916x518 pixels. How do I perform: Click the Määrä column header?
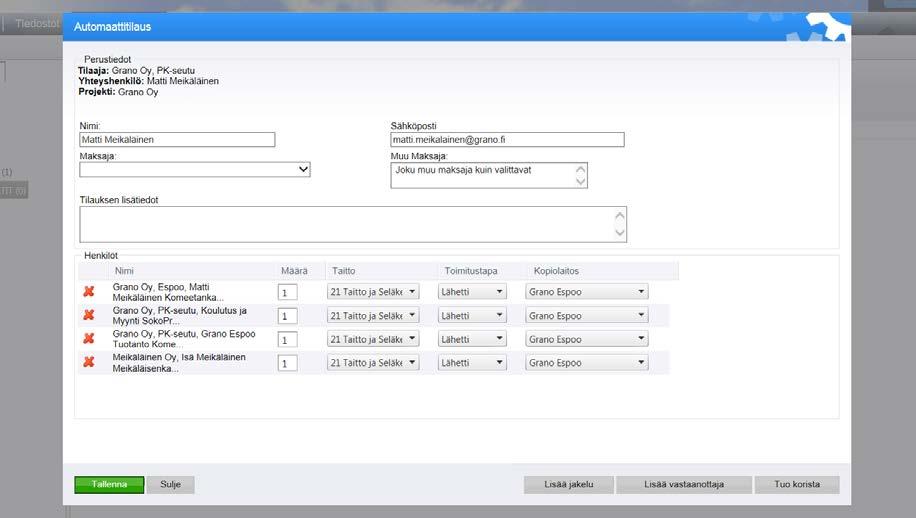(294, 271)
